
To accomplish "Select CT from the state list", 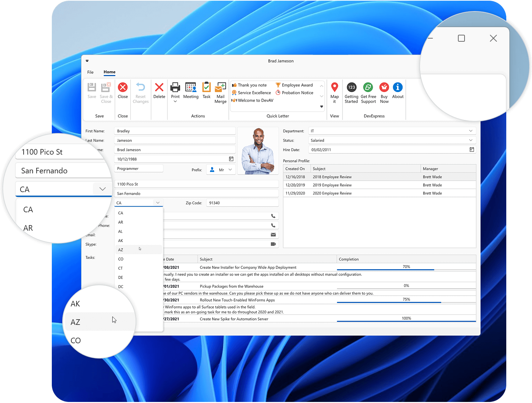I will click(139, 268).
